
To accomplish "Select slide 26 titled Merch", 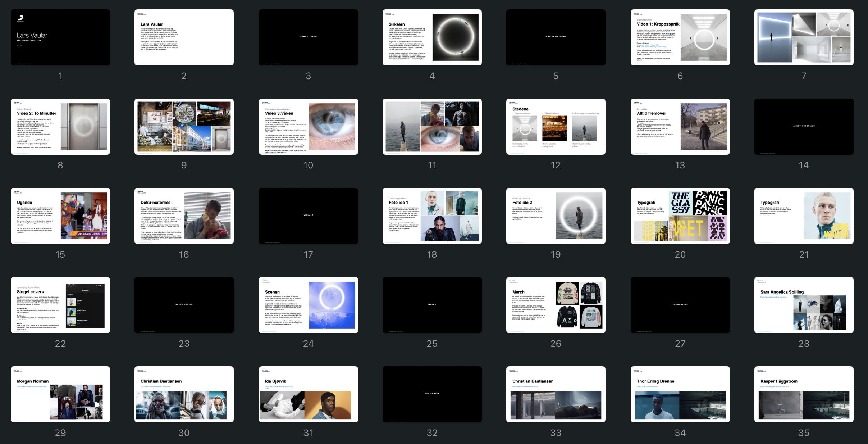I will [x=556, y=305].
